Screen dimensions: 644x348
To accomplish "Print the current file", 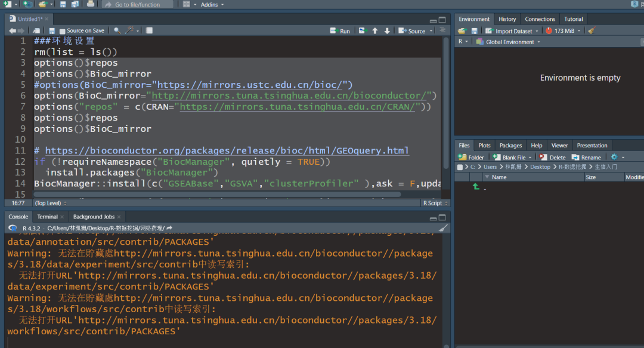I will pos(91,4).
